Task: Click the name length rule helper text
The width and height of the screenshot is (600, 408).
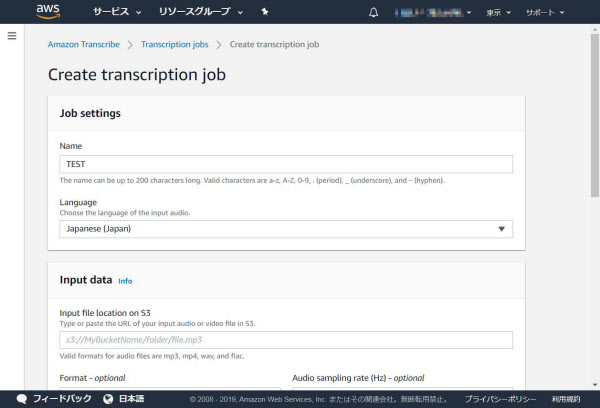Action: pyautogui.click(x=252, y=180)
